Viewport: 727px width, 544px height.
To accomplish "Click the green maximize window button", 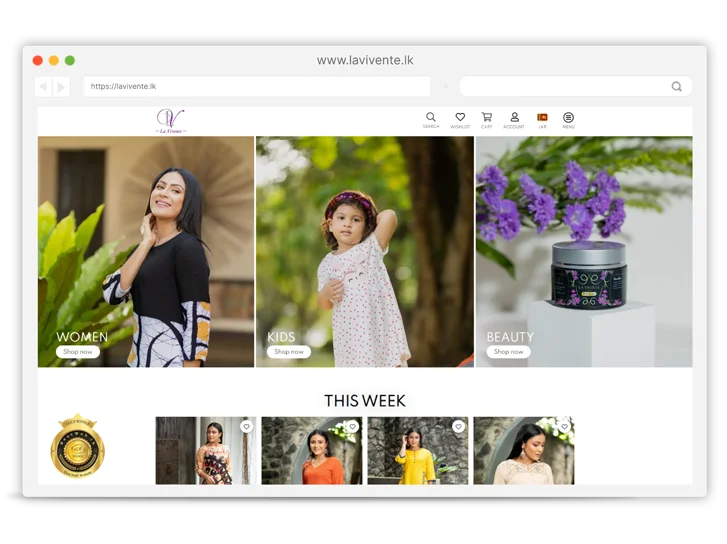I will (70, 60).
